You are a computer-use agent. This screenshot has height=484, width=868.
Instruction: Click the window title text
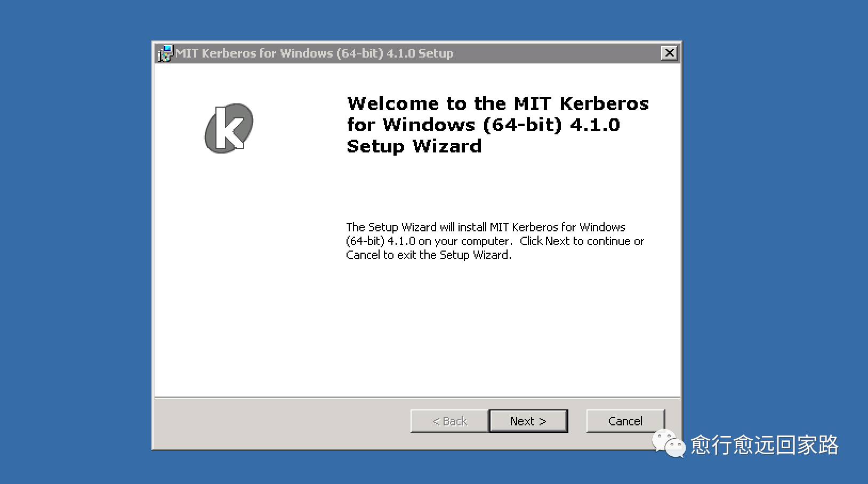pyautogui.click(x=315, y=53)
